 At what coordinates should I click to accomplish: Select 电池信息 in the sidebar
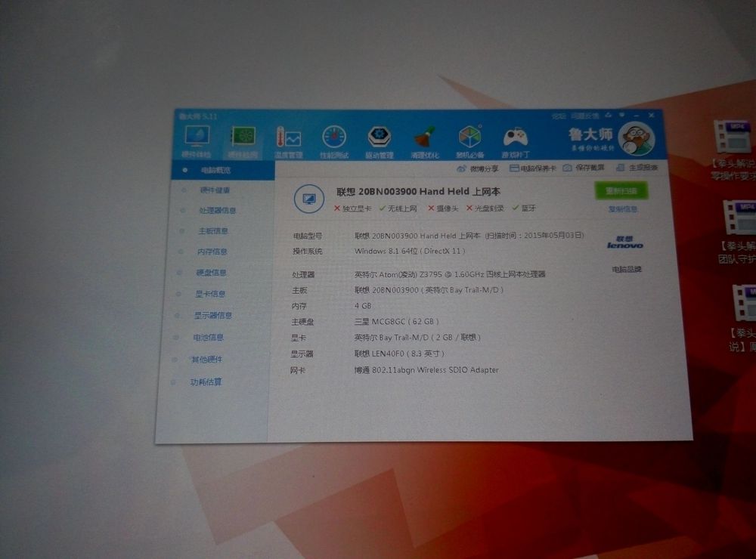(209, 338)
